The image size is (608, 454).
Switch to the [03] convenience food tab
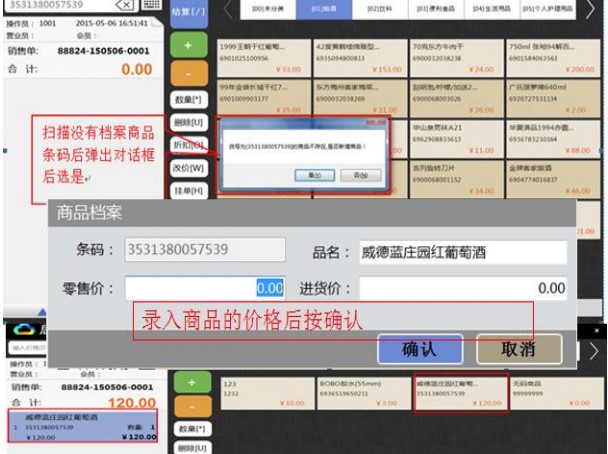(x=436, y=9)
